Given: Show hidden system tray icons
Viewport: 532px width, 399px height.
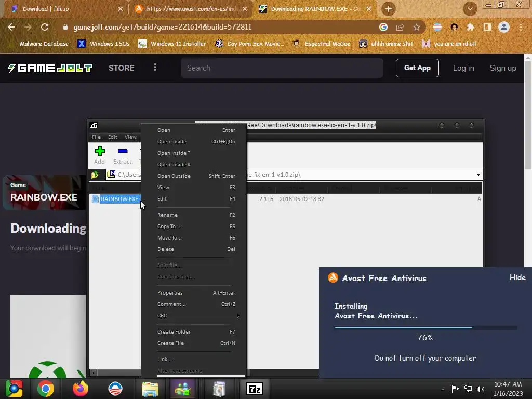Looking at the screenshot, I should click(443, 389).
